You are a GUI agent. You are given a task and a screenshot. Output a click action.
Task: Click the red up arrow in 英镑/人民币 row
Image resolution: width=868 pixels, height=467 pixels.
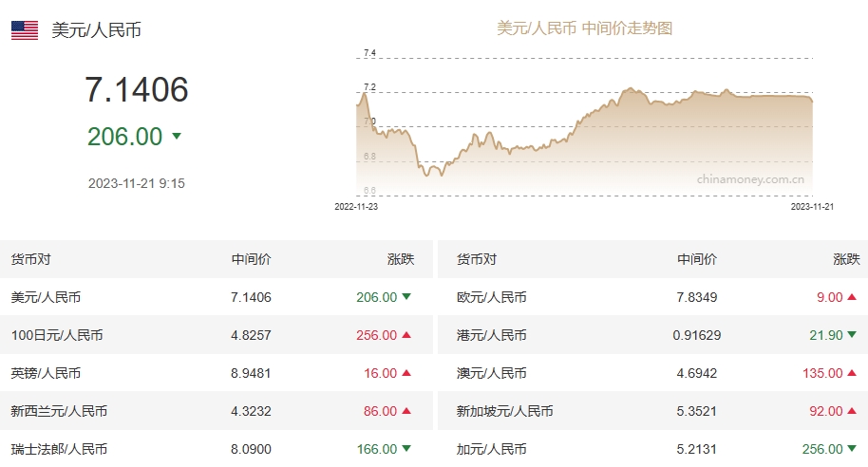(406, 373)
